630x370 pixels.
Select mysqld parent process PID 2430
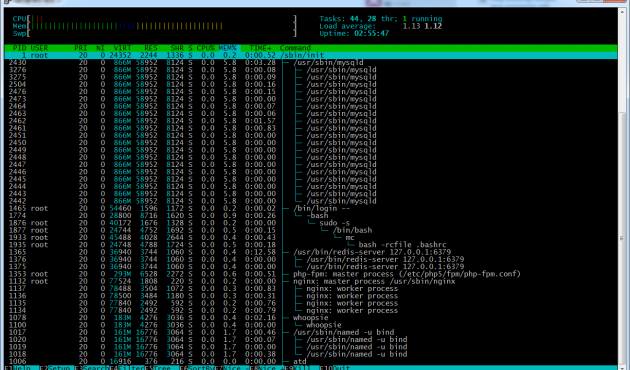pos(311,63)
